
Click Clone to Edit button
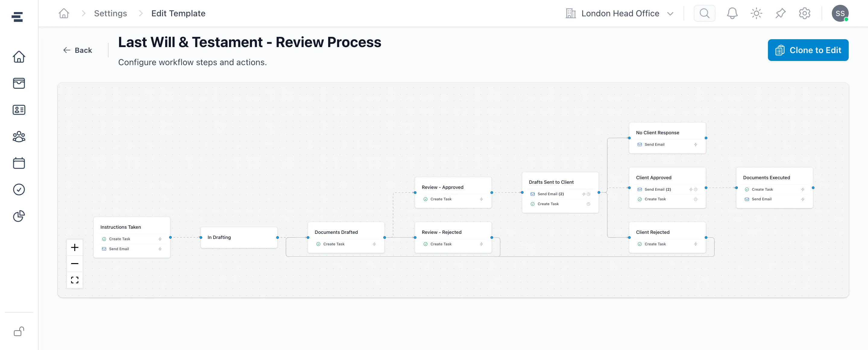[x=808, y=50]
